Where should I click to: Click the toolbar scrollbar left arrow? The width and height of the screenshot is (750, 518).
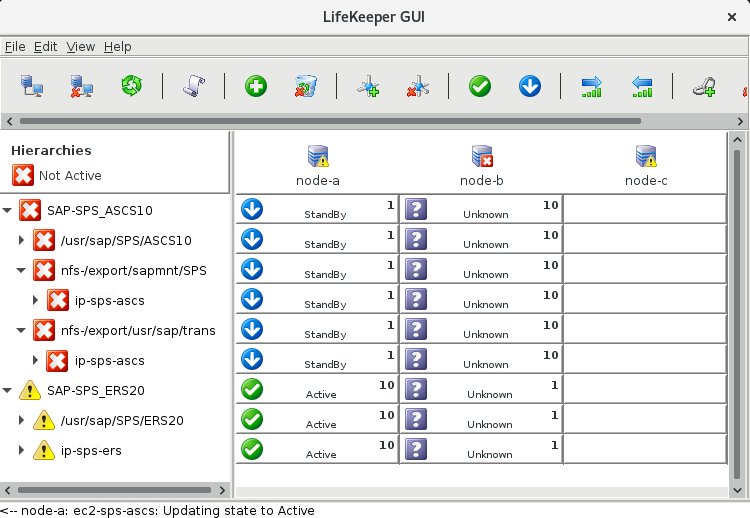coord(10,121)
